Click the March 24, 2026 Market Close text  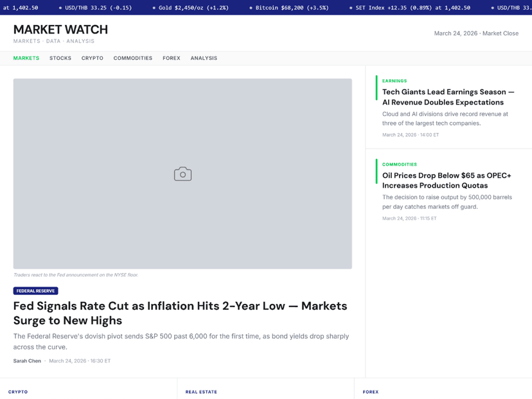[476, 33]
